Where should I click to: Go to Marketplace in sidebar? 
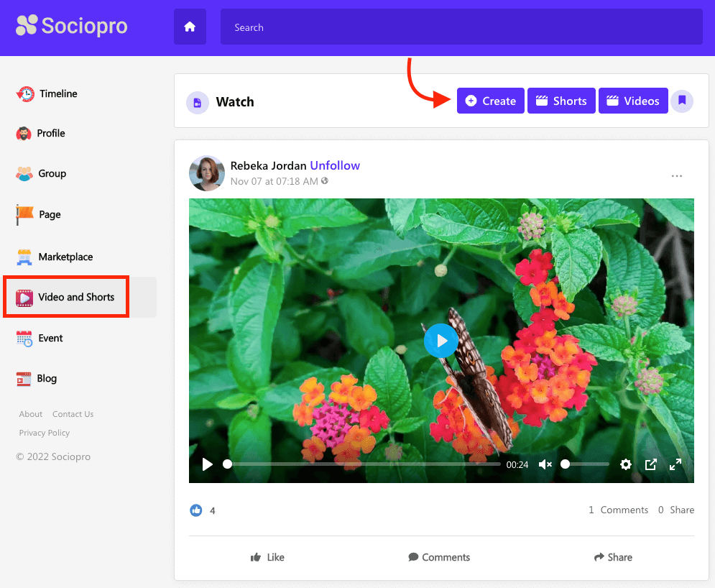pos(65,257)
